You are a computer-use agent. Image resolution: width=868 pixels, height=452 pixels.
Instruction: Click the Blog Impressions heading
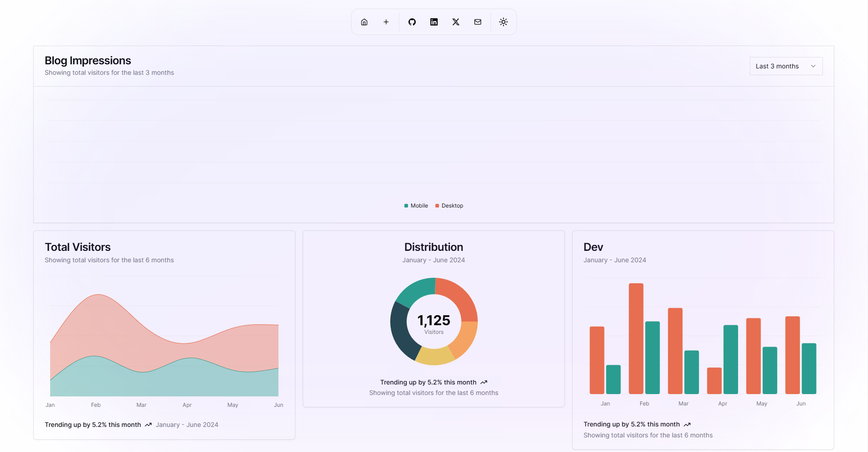(88, 61)
